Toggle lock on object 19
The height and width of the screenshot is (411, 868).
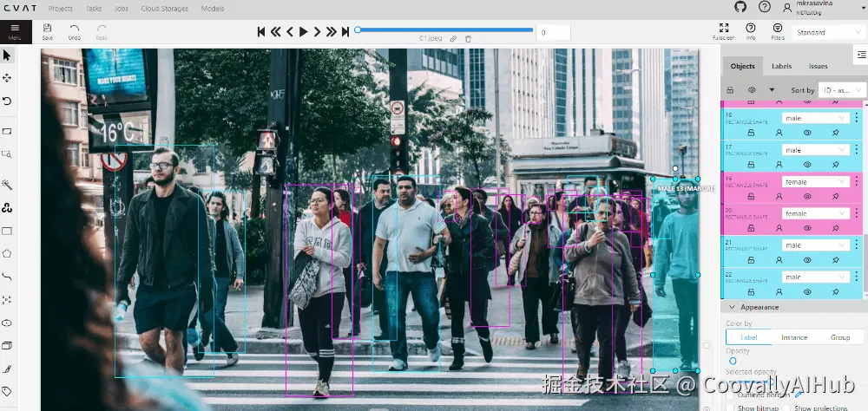point(751,196)
